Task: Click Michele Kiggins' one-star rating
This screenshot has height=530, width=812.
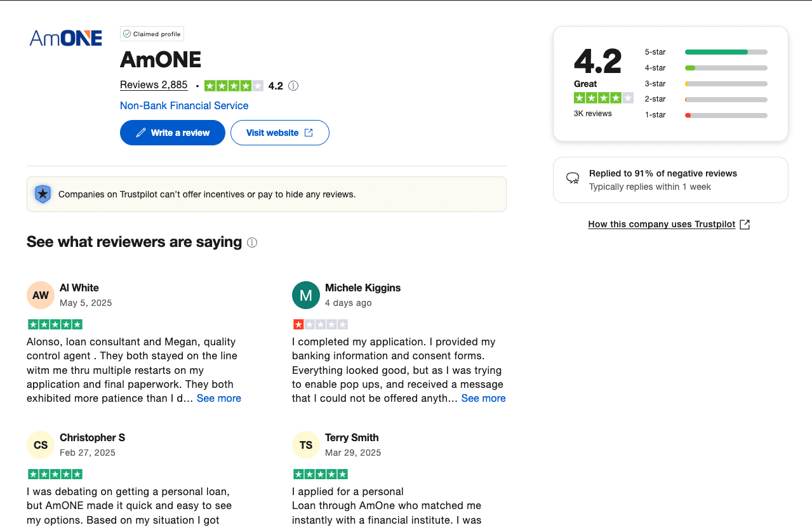Action: (320, 324)
